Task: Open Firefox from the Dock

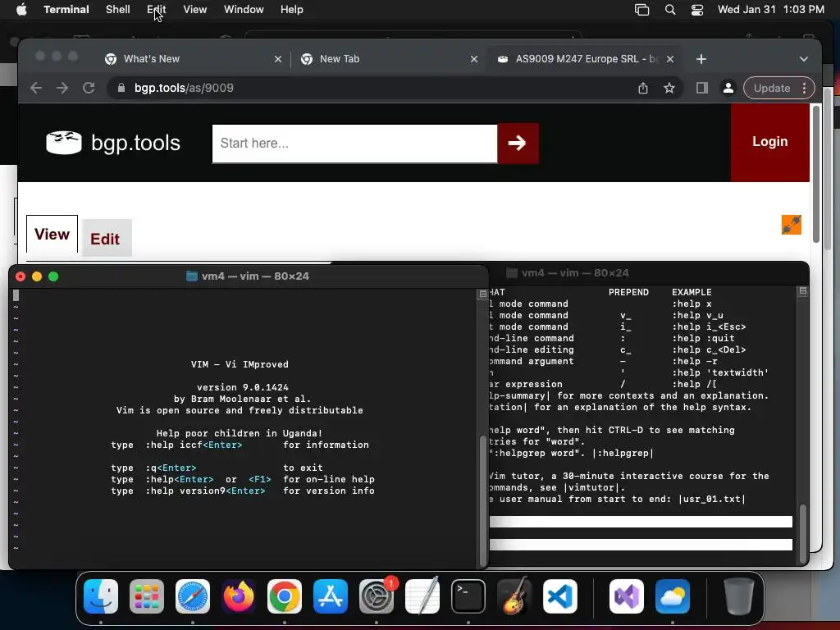Action: pos(239,596)
